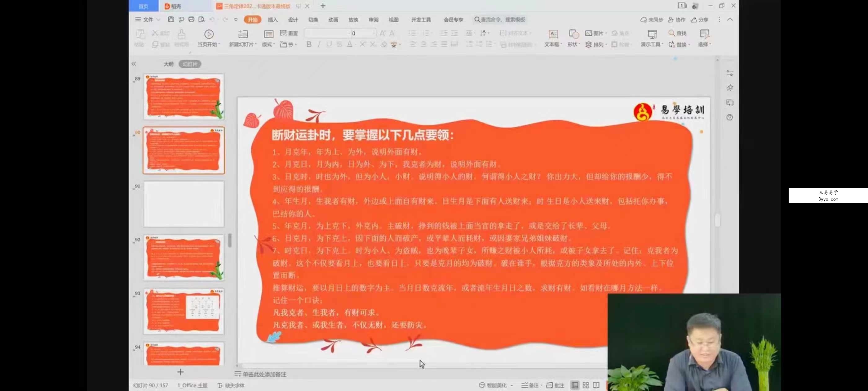Click the Collaborate (协作) button

click(x=677, y=20)
